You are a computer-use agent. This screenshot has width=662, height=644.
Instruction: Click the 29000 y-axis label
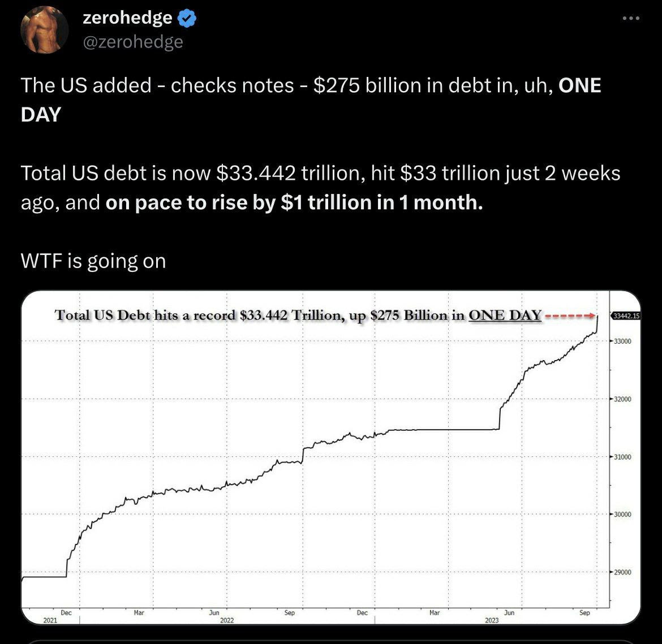624,572
